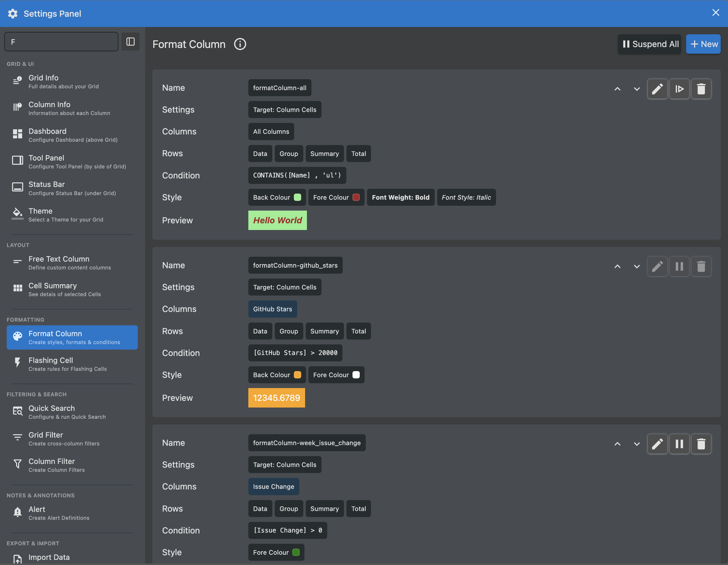Open Free Text Column settings

point(72,263)
